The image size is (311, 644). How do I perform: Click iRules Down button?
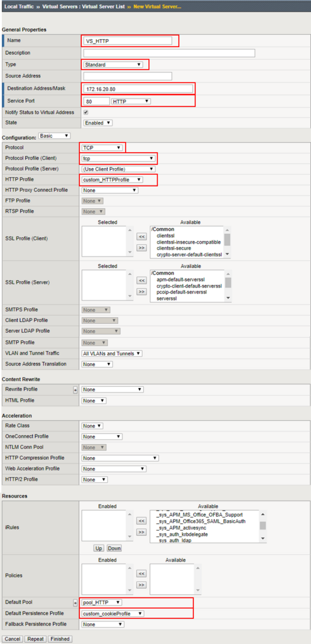pos(114,548)
